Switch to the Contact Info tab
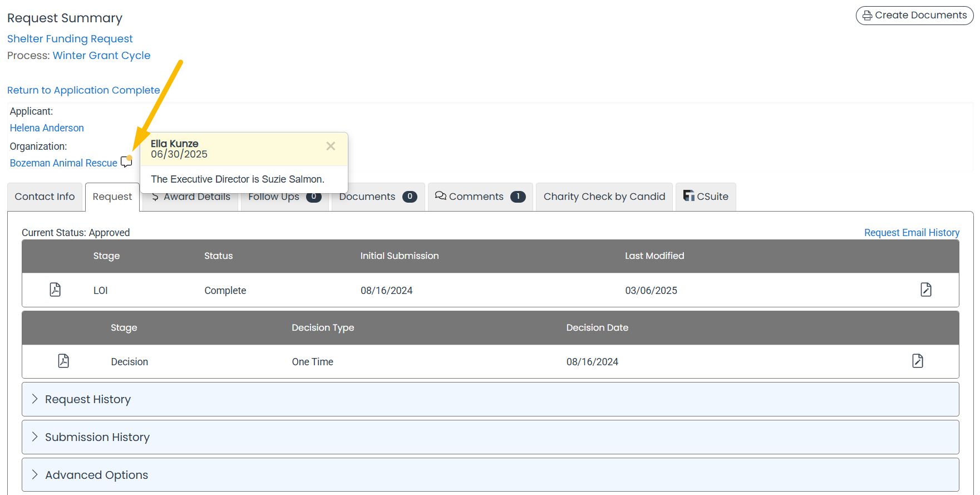980x495 pixels. coord(45,197)
